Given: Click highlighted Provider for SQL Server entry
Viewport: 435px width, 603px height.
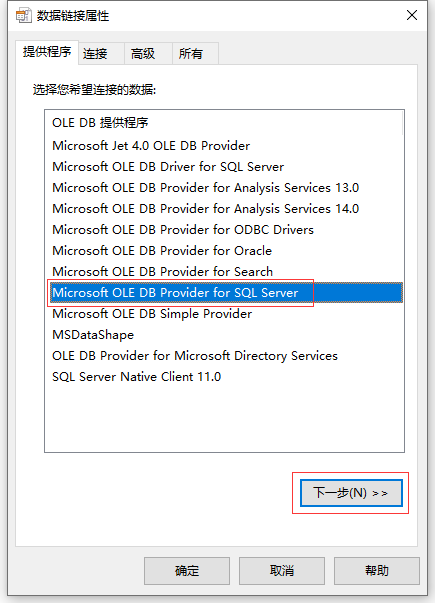Looking at the screenshot, I should [x=225, y=293].
